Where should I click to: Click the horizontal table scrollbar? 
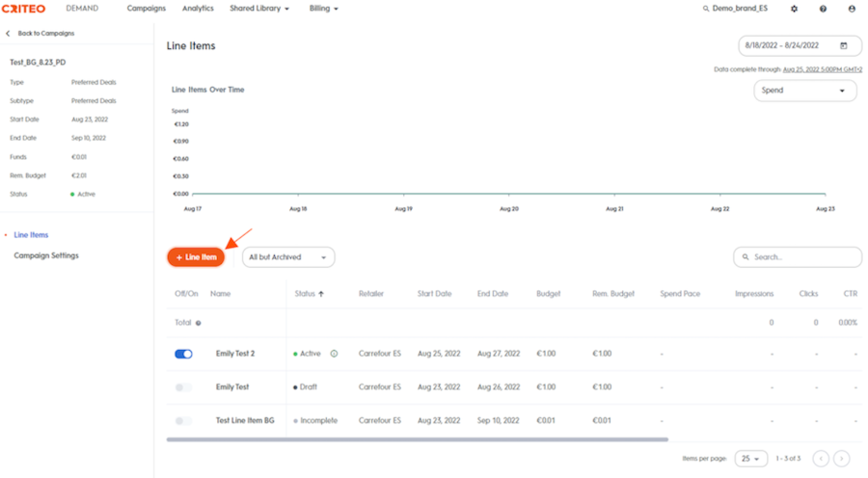pos(418,439)
